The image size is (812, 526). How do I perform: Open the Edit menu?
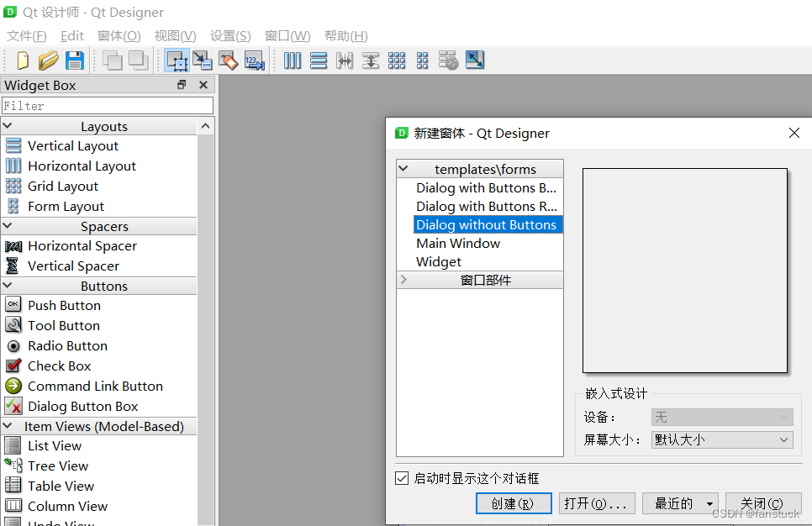[72, 36]
